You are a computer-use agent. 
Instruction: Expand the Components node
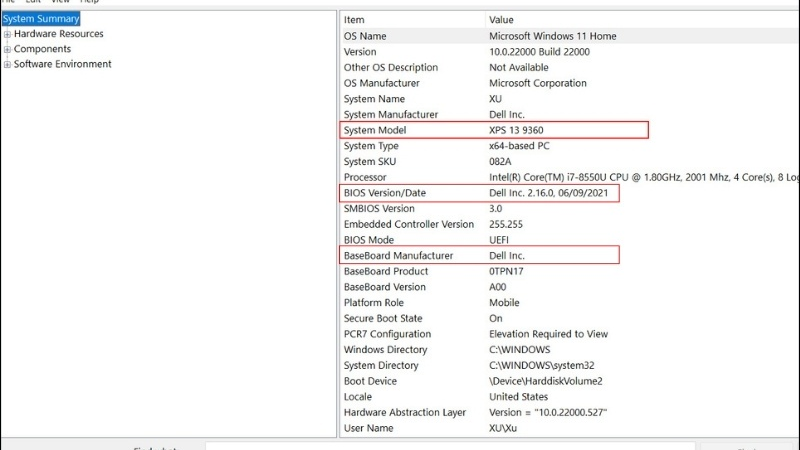pyautogui.click(x=7, y=49)
